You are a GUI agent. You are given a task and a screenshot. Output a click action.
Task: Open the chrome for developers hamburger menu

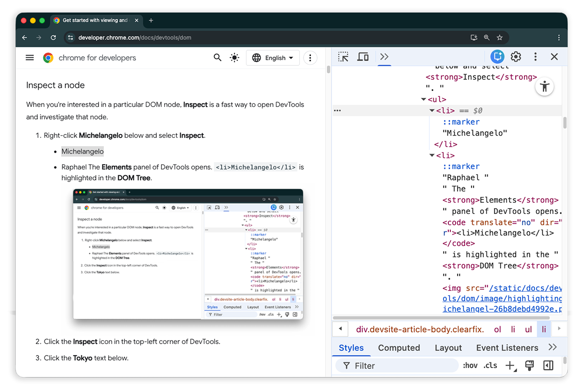pyautogui.click(x=30, y=57)
